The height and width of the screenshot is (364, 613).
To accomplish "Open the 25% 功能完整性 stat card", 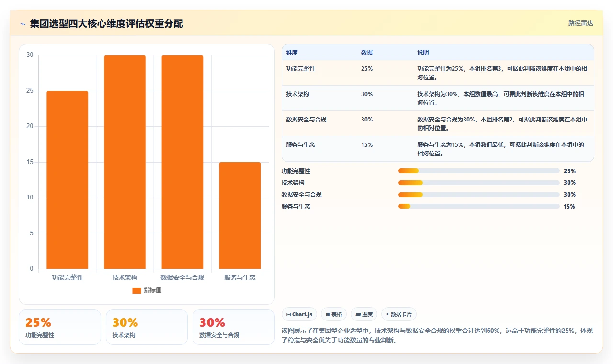I will pos(60,327).
